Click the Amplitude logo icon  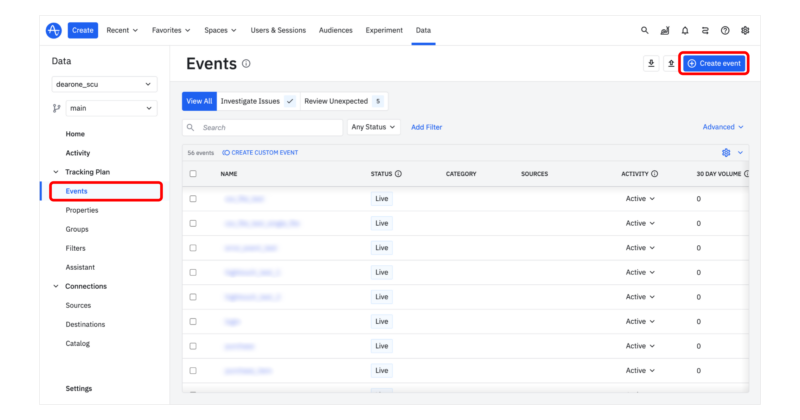[x=54, y=30]
